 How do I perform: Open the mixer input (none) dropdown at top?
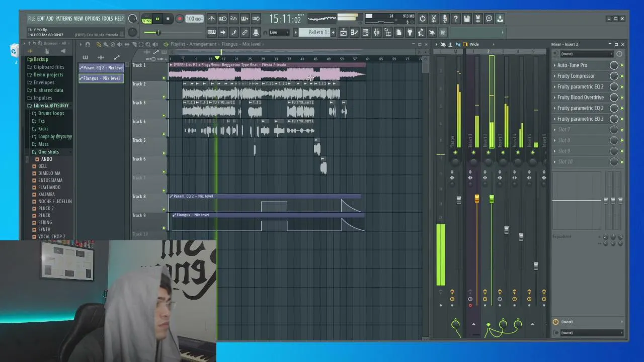tap(587, 54)
